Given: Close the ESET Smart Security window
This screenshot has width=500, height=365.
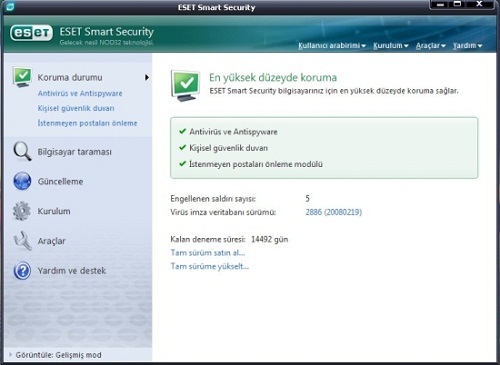Looking at the screenshot, I should [479, 4].
